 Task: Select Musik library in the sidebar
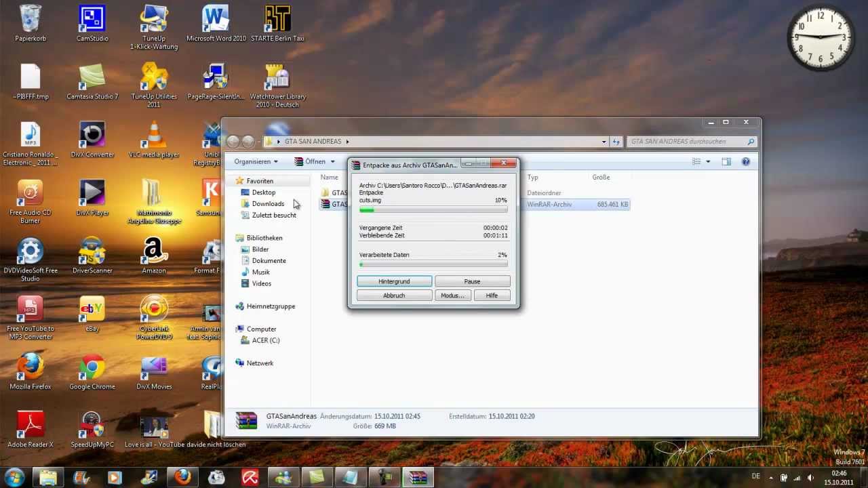tap(260, 272)
